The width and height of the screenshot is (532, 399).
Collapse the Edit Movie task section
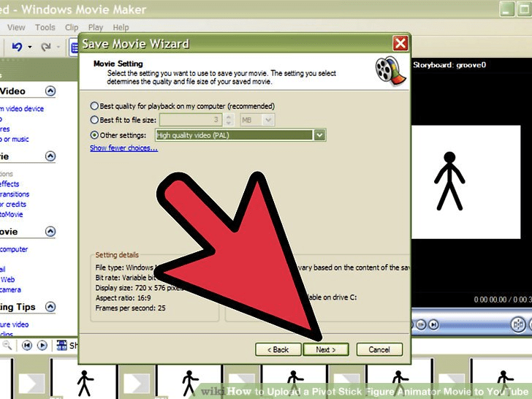click(x=50, y=156)
